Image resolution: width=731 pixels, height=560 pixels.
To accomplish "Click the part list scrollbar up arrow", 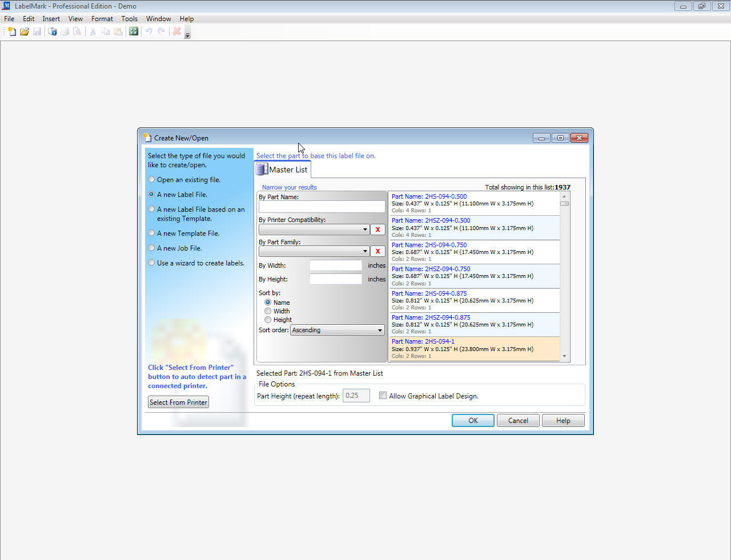I will click(564, 196).
